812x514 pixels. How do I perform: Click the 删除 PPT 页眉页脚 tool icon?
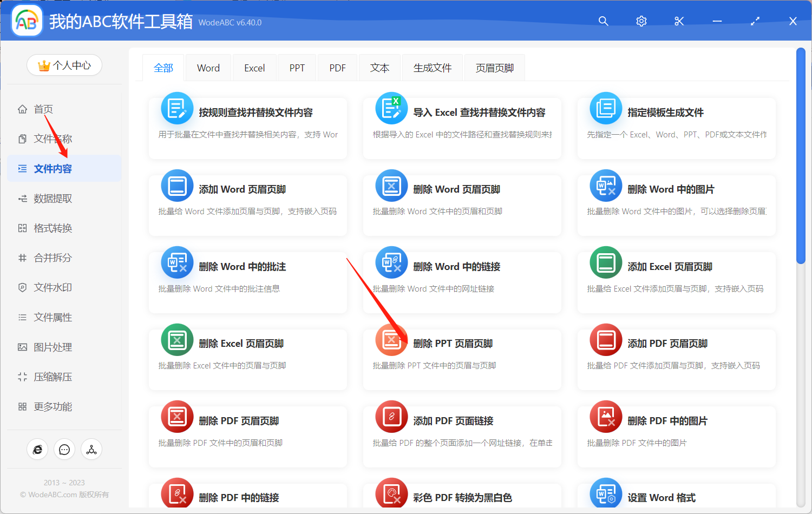391,340
